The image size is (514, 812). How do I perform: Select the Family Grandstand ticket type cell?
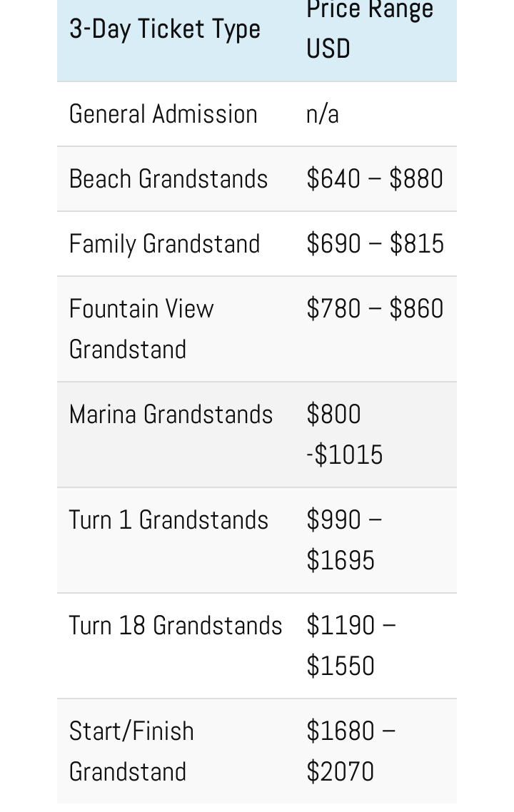coord(165,244)
